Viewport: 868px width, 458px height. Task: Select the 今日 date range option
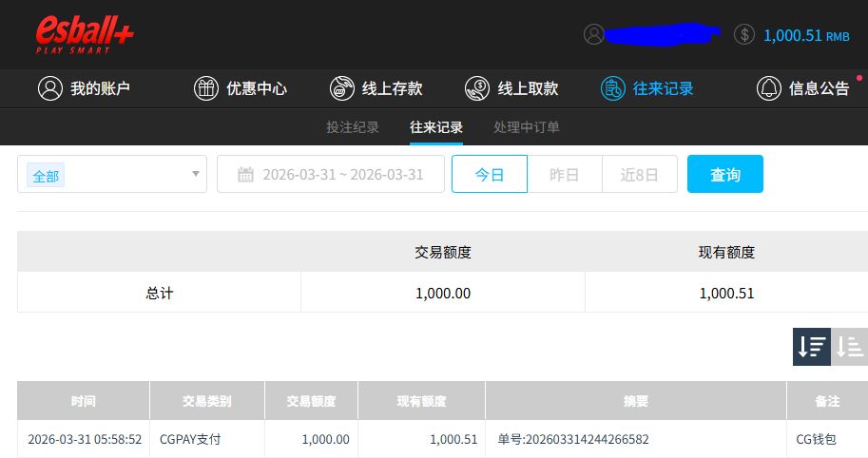[x=489, y=175]
